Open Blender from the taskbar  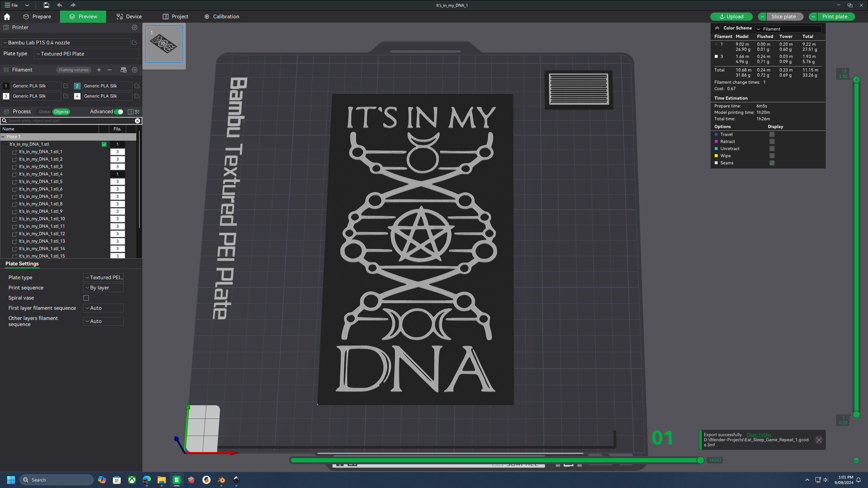click(x=221, y=480)
